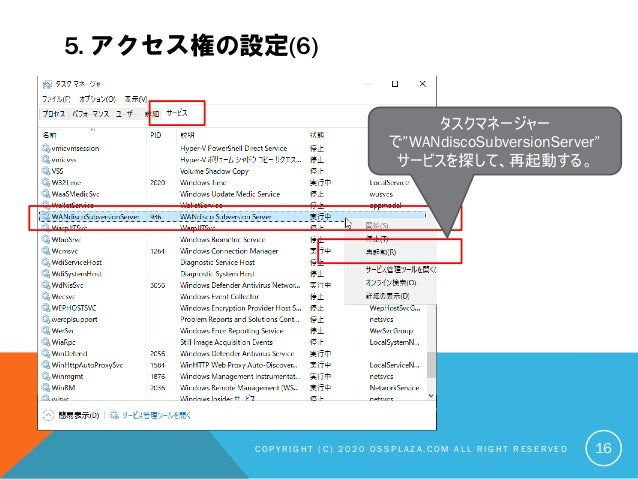Viewport: 638px width, 479px height.
Task: Switch to the プロセス tab
Action: 54,114
